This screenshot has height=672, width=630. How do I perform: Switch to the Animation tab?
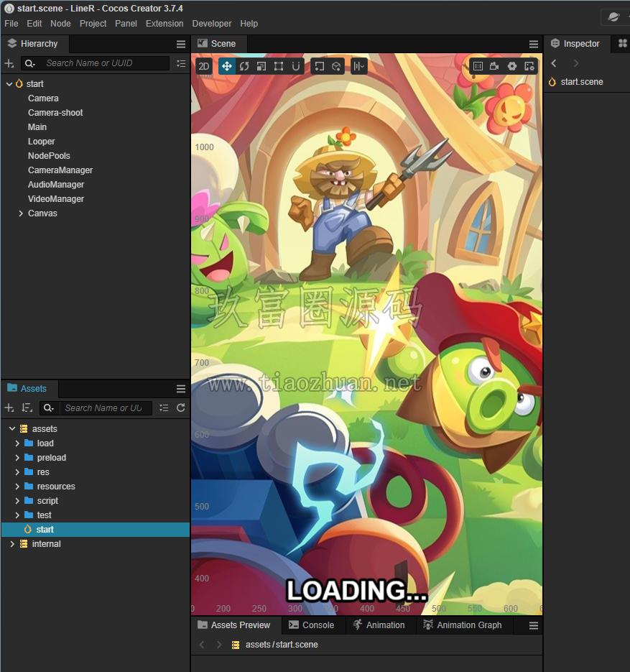[x=379, y=625]
